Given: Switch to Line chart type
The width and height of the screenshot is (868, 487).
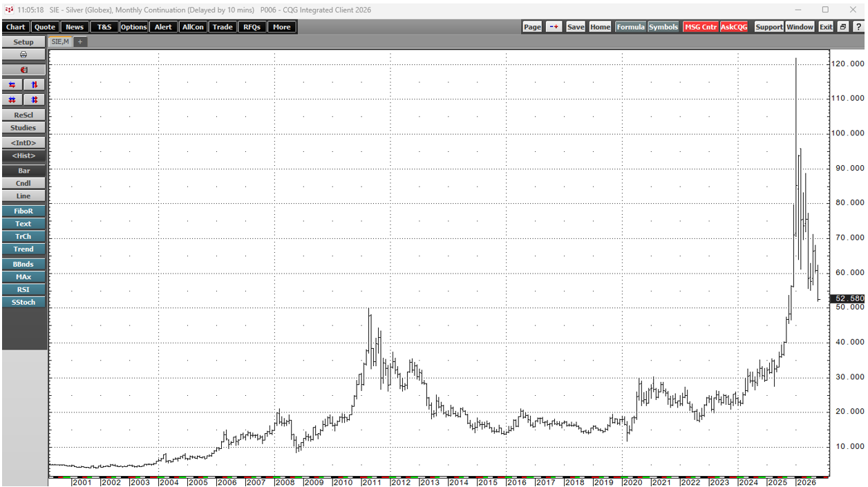Looking at the screenshot, I should coord(23,196).
